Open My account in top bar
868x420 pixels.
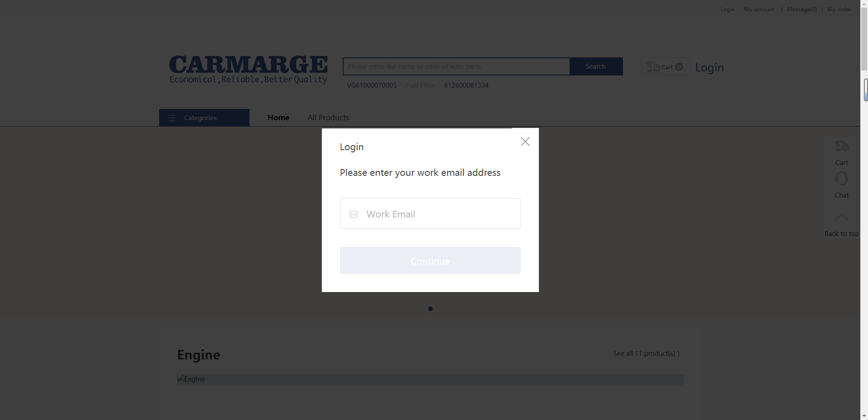(759, 9)
